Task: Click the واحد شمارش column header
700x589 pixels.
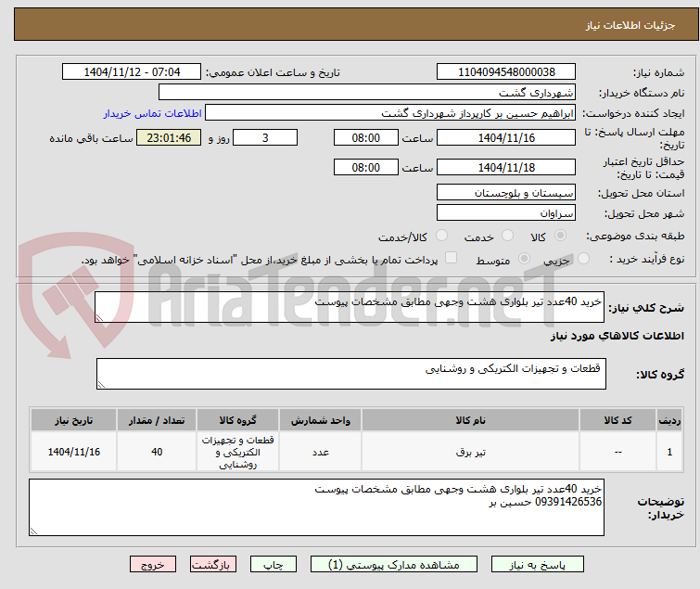Action: coord(321,420)
